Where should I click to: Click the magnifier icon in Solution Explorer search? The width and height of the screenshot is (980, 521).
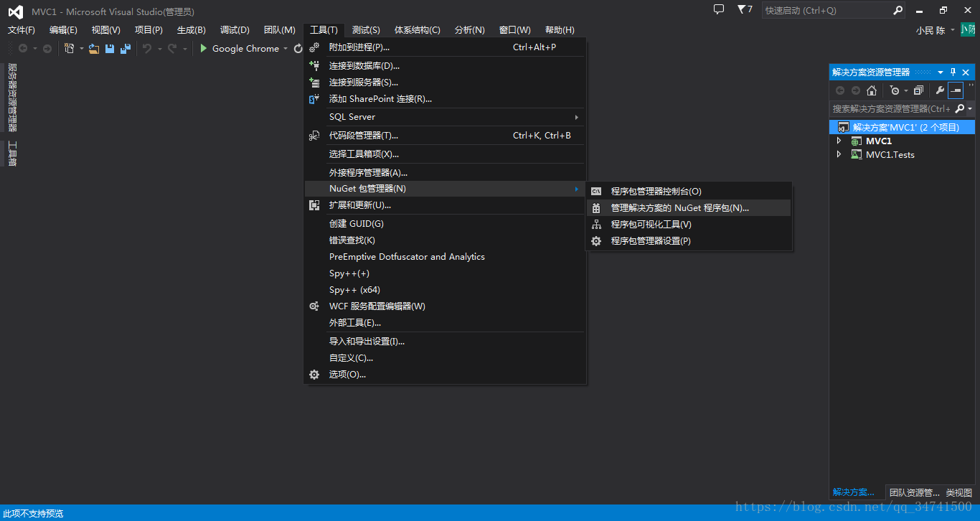coord(960,109)
